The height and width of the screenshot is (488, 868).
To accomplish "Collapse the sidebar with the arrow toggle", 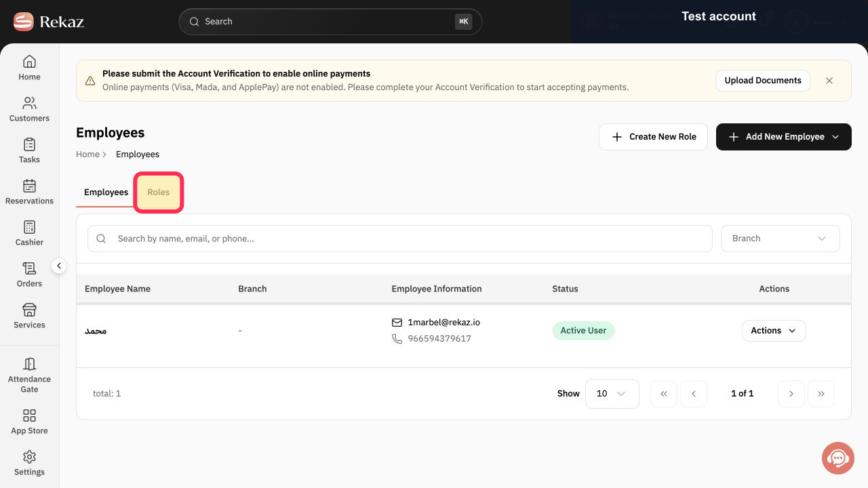I will pyautogui.click(x=59, y=266).
